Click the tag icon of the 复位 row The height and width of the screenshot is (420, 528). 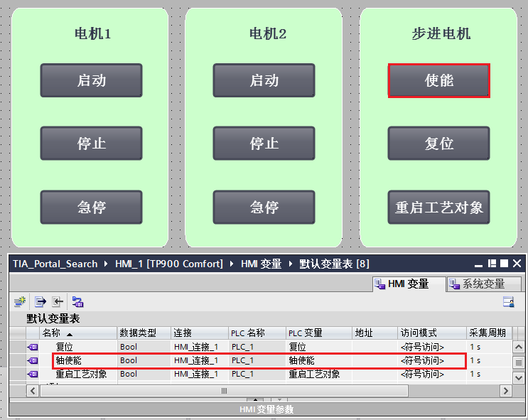coord(33,347)
